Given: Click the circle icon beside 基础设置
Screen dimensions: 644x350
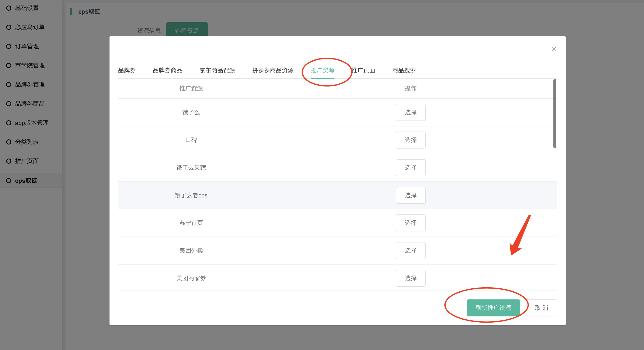Looking at the screenshot, I should pos(9,8).
